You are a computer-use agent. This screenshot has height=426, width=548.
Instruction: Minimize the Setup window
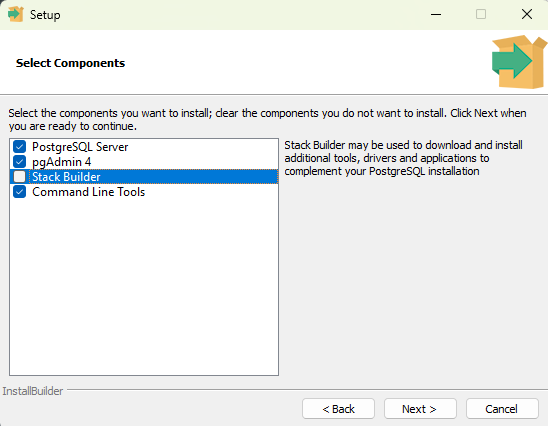[x=436, y=15]
